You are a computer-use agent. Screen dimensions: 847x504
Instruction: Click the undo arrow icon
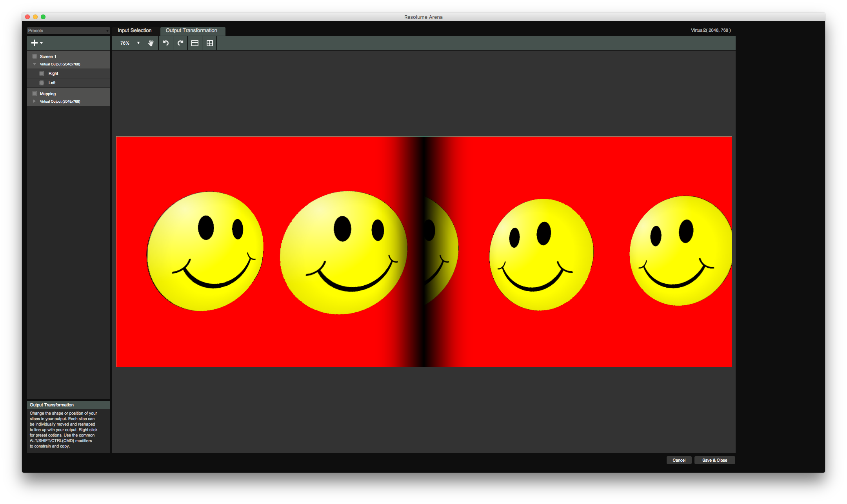coord(166,43)
